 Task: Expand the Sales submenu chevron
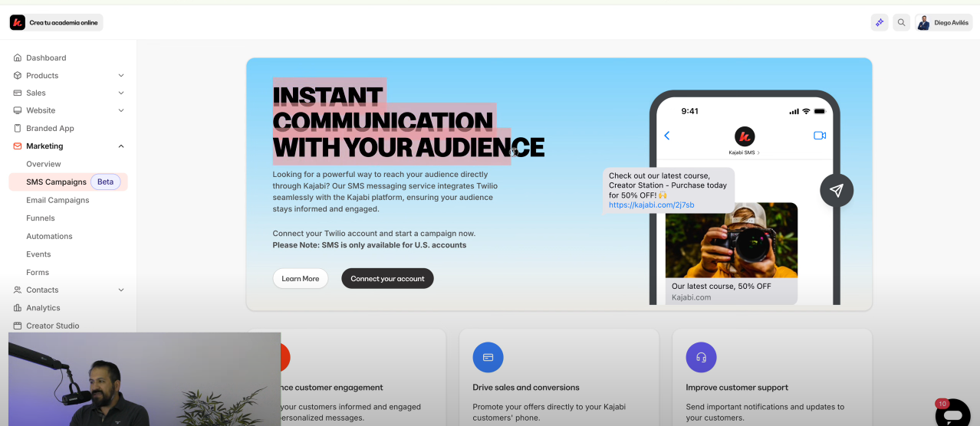(121, 93)
